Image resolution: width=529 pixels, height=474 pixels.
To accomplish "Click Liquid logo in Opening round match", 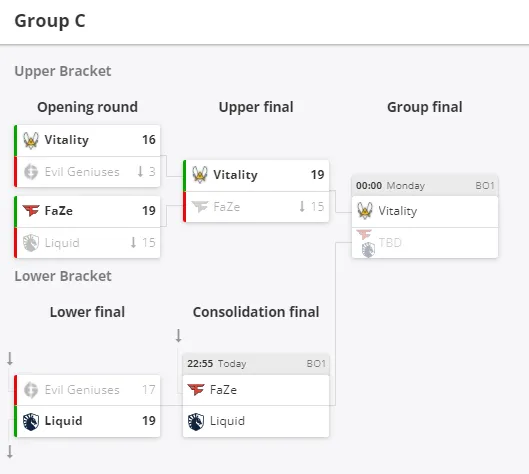I will coord(31,243).
